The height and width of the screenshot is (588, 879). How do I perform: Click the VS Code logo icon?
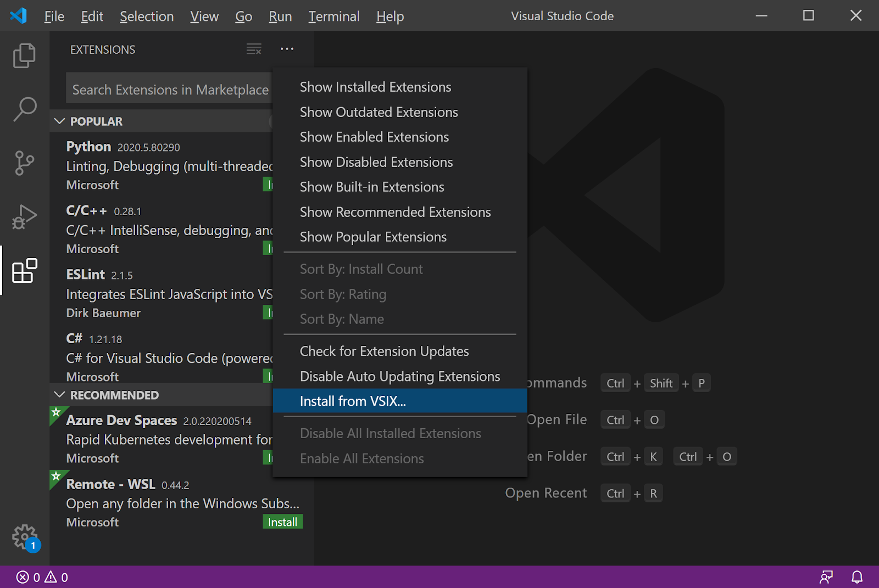(x=19, y=15)
